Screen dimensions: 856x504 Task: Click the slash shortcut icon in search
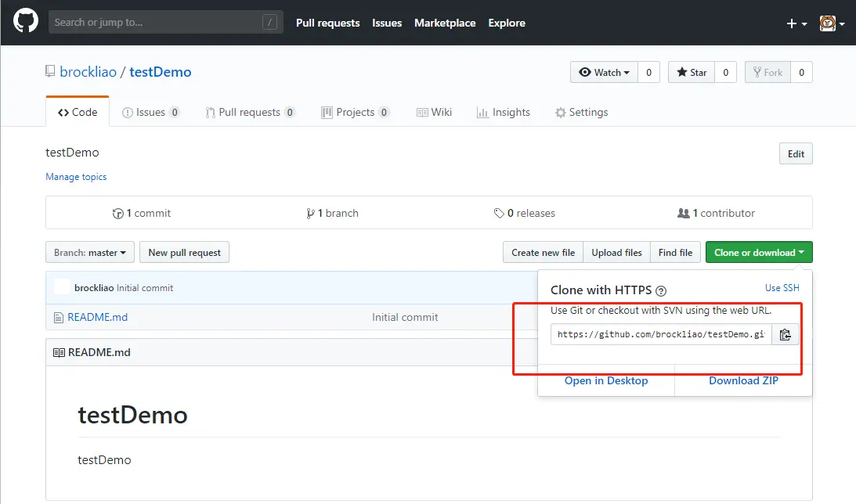coord(269,23)
